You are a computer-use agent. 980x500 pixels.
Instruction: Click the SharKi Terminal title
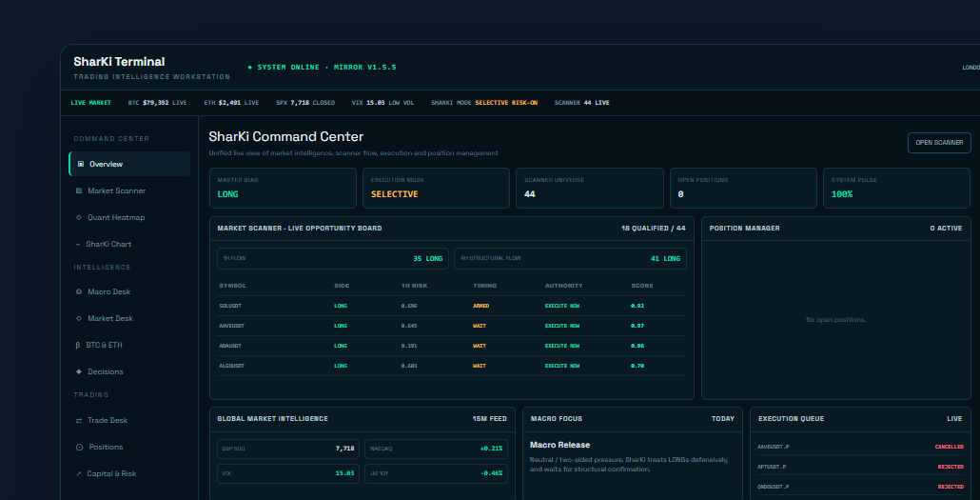[x=119, y=62]
